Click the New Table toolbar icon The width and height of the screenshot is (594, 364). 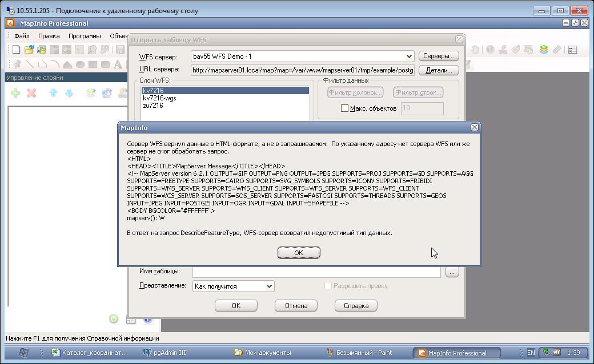16,50
